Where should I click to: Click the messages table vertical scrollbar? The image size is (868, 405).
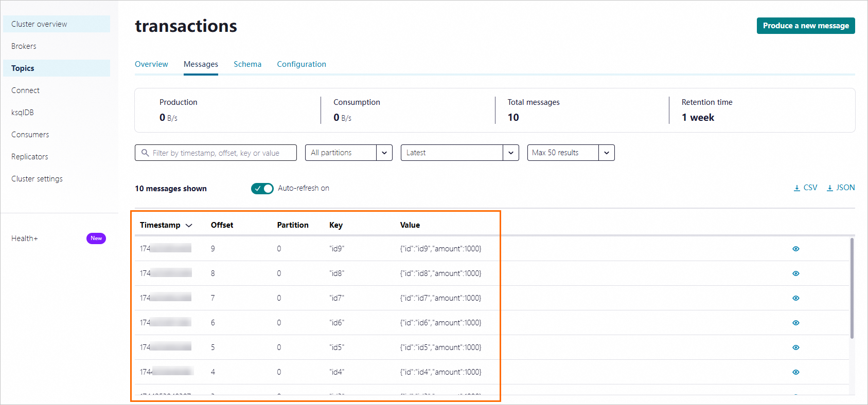pos(852,288)
